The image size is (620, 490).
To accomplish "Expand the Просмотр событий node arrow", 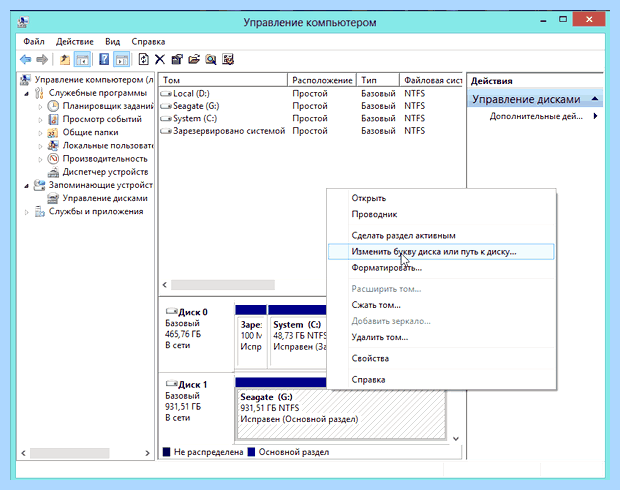I will (x=40, y=119).
